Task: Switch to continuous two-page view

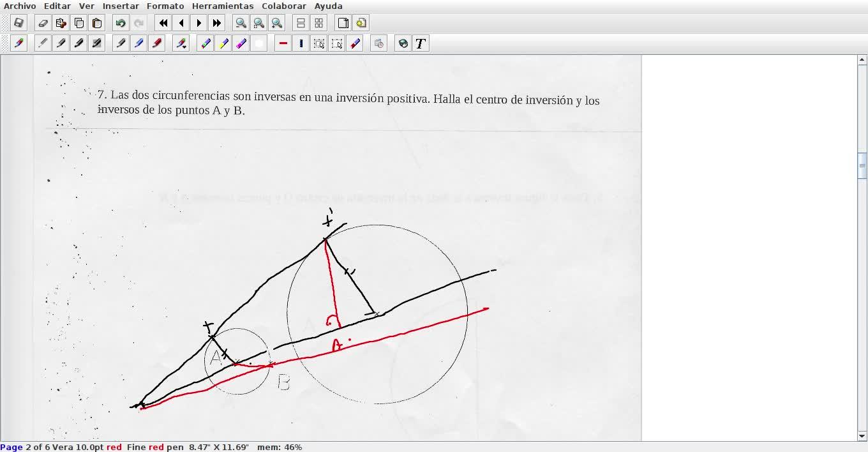Action: [301, 23]
